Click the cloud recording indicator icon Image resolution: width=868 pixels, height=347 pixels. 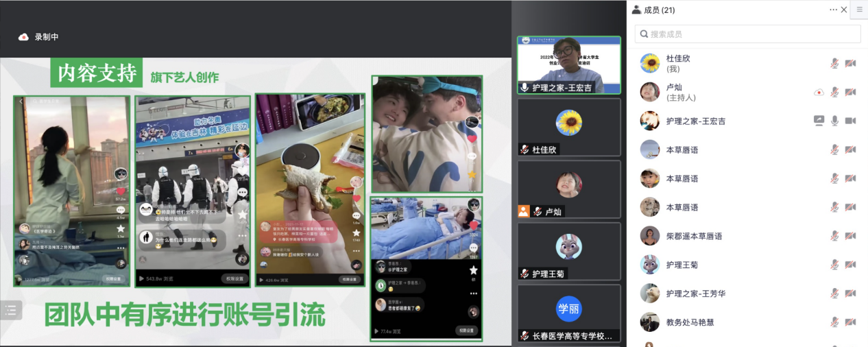click(x=23, y=37)
